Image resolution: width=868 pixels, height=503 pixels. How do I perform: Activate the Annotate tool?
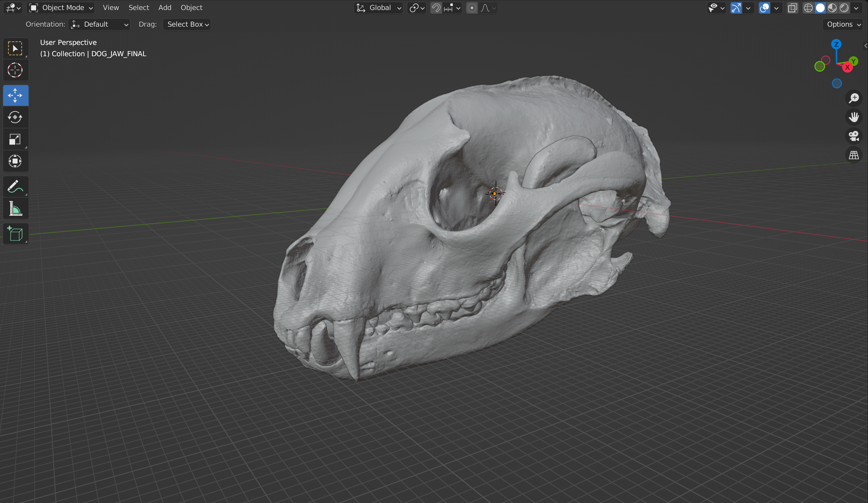click(x=15, y=187)
